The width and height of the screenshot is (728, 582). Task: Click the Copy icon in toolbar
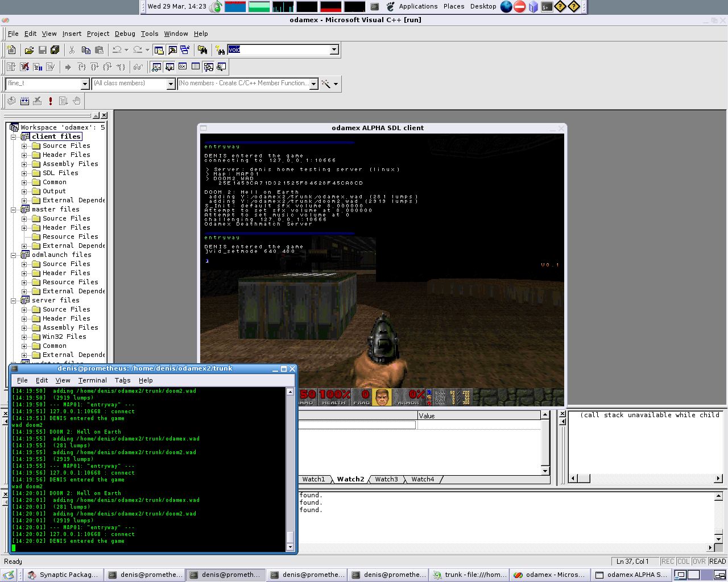click(86, 50)
